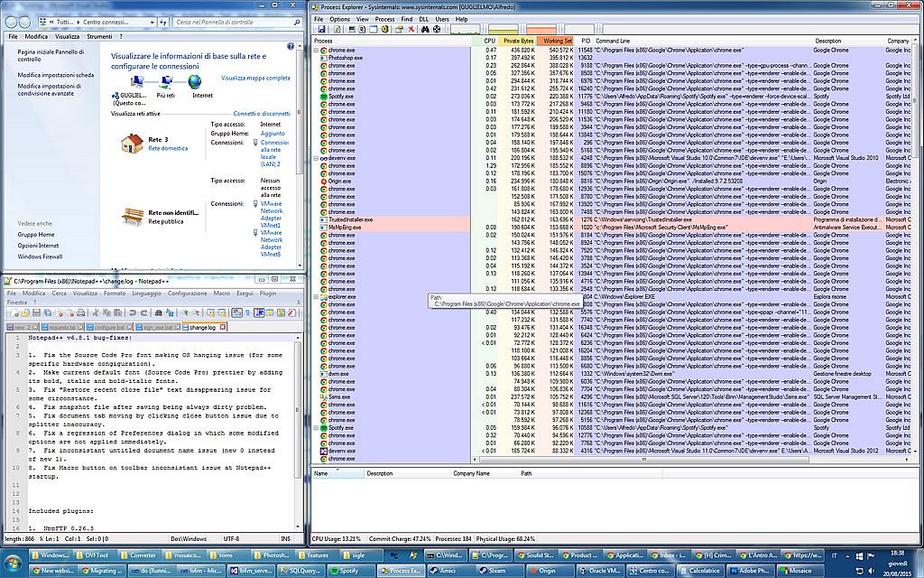Click the crosshair Find Window's Process icon
The image size is (924, 578).
point(437,30)
